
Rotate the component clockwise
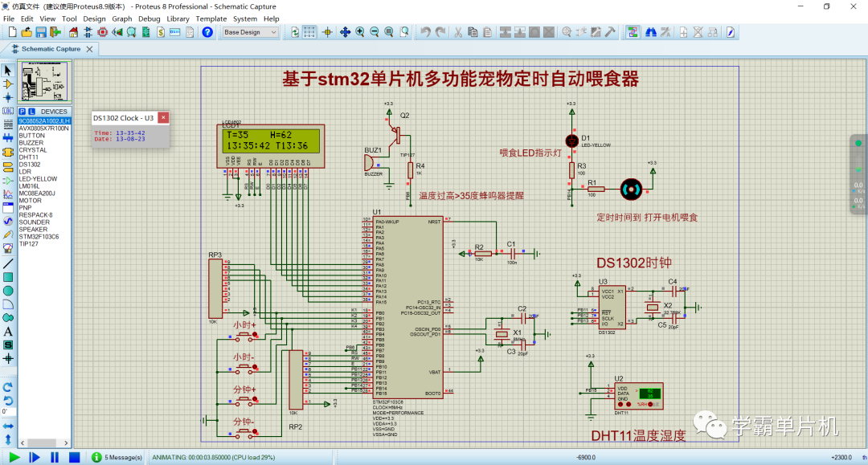8,387
